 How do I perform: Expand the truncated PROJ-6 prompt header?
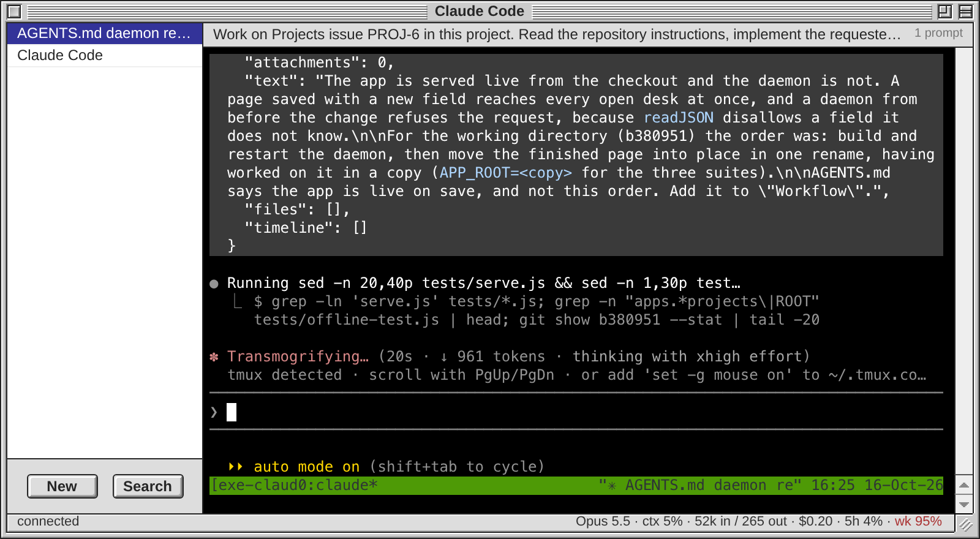click(557, 34)
